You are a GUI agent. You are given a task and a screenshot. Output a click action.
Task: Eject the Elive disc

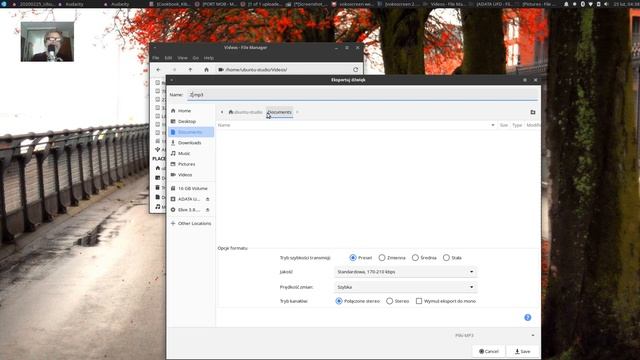pos(208,210)
